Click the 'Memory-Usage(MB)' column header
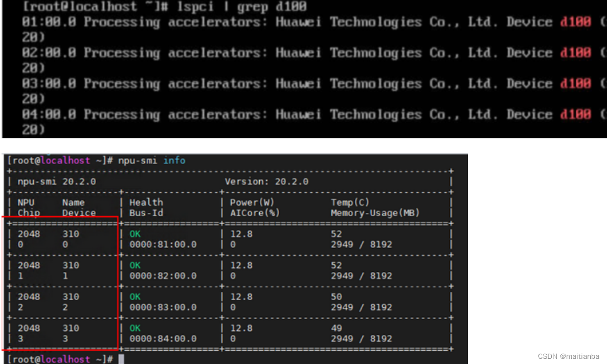 tap(375, 213)
